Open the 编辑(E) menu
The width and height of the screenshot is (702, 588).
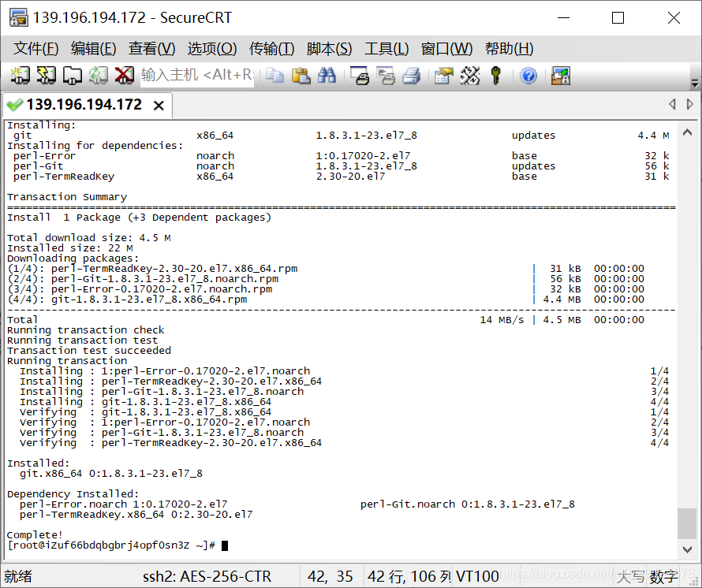point(93,48)
